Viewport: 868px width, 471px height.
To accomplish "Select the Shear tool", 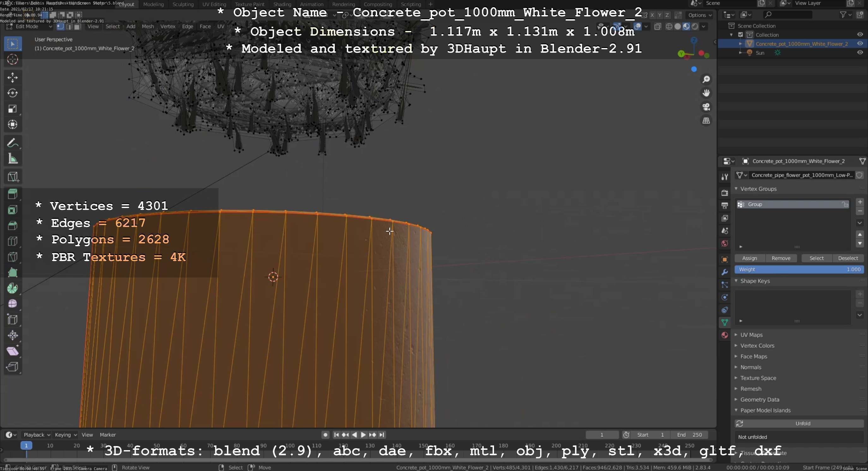I will point(13,351).
